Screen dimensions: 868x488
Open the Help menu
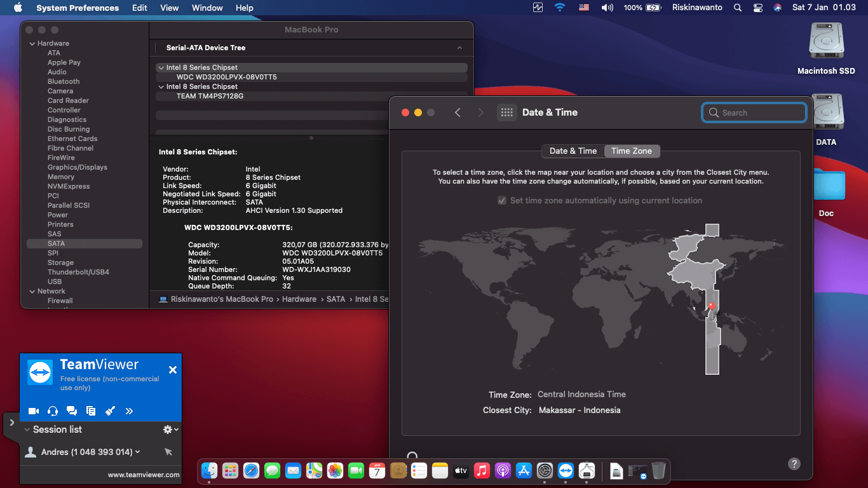245,8
